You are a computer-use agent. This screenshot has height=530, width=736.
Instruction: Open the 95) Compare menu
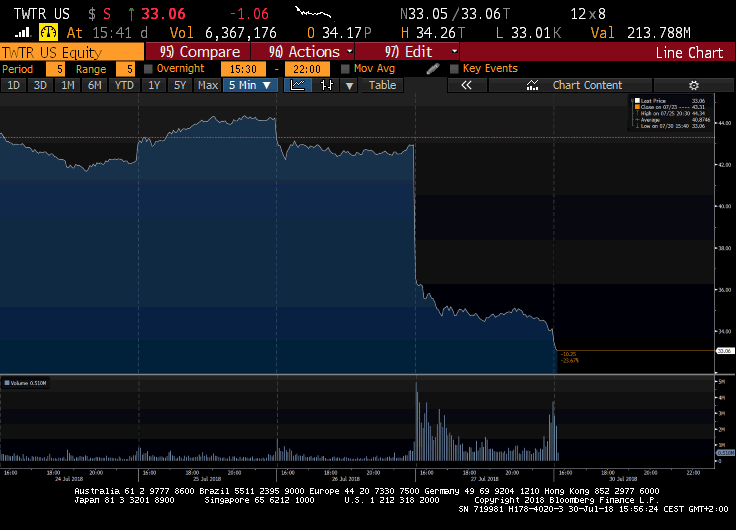[x=198, y=52]
